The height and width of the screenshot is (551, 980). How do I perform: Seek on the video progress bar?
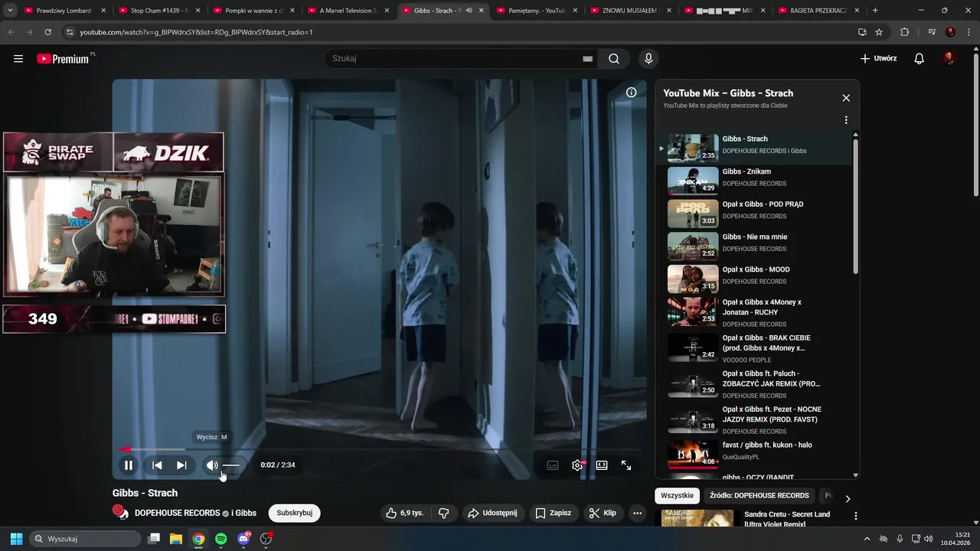point(379,449)
